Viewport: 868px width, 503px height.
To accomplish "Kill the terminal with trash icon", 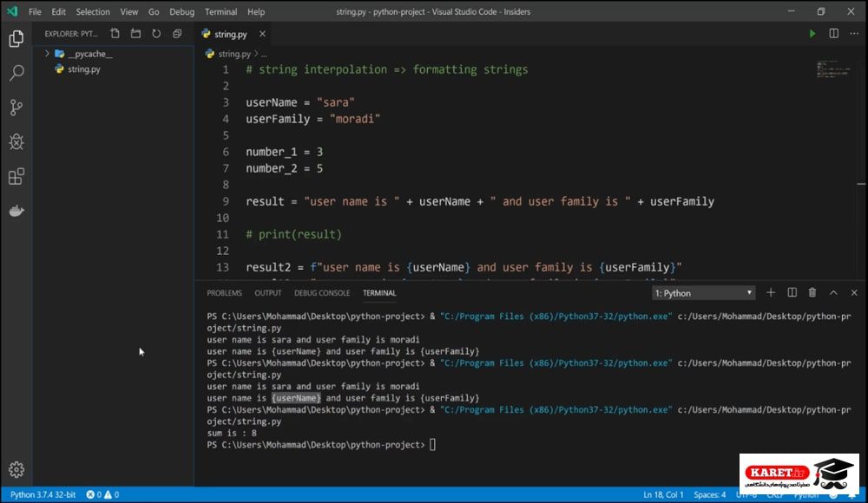I will tap(812, 293).
